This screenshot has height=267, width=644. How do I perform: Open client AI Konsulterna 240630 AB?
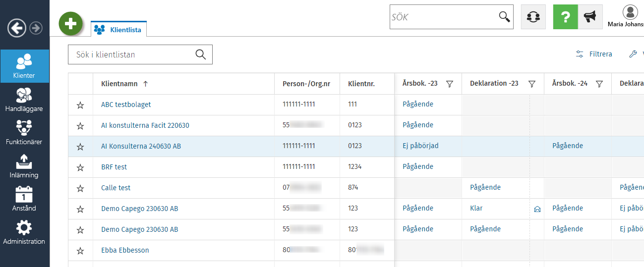pos(141,146)
